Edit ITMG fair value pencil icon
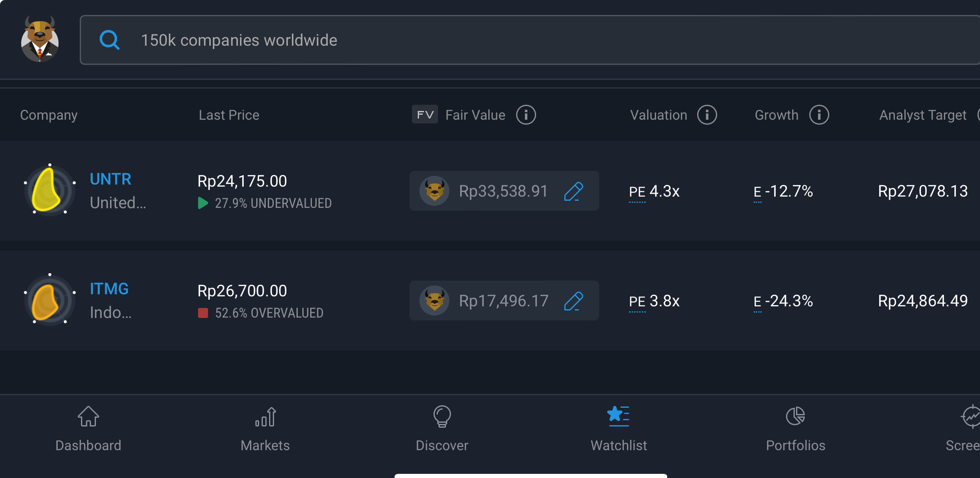Image resolution: width=980 pixels, height=478 pixels. (x=573, y=301)
